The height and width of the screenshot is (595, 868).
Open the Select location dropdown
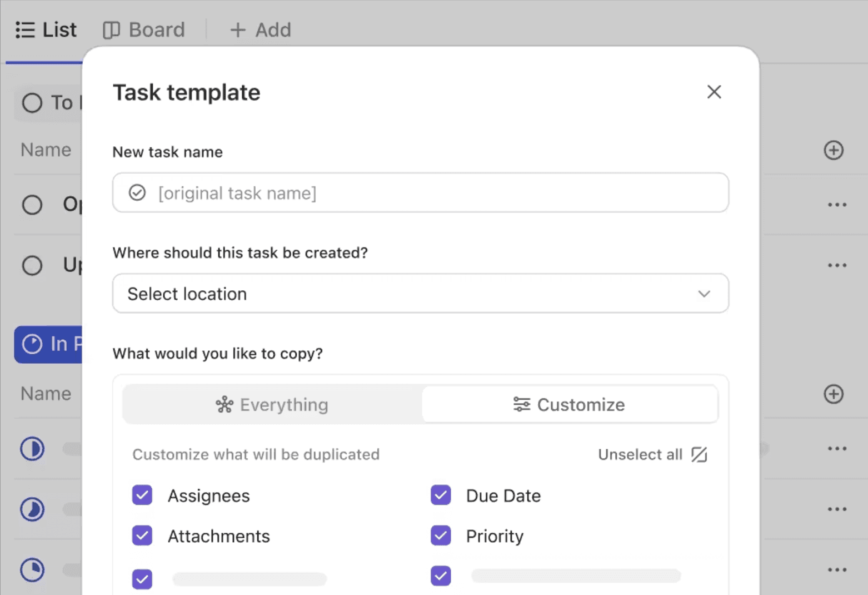click(421, 293)
